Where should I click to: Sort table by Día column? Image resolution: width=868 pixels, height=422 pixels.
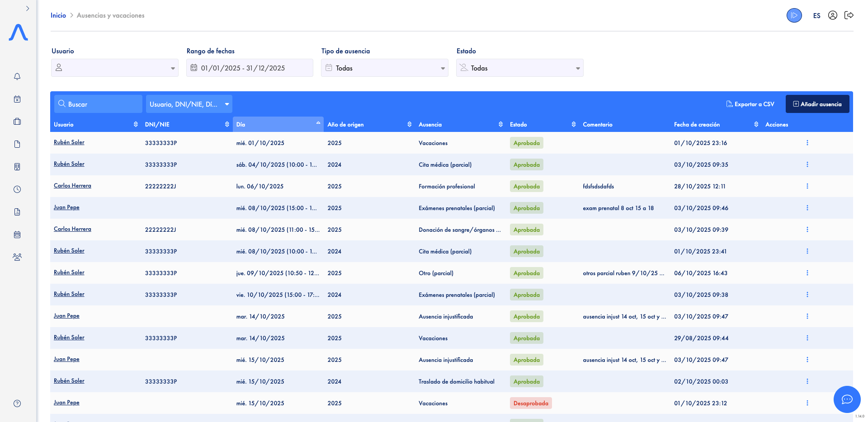(x=278, y=124)
